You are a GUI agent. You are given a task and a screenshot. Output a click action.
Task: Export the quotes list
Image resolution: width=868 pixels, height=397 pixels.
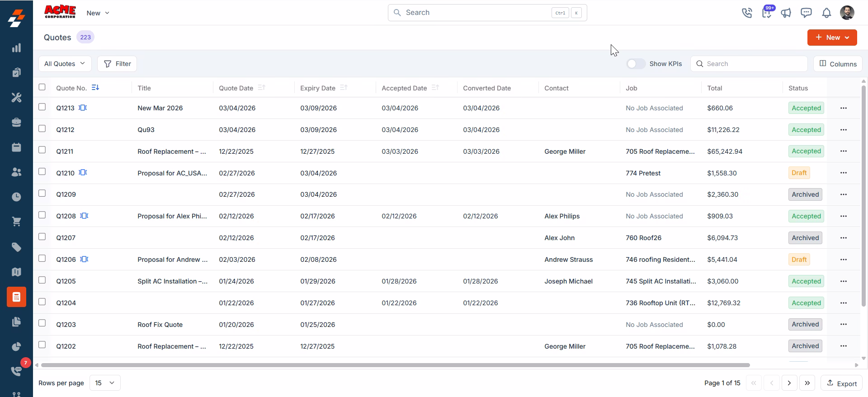pyautogui.click(x=841, y=383)
